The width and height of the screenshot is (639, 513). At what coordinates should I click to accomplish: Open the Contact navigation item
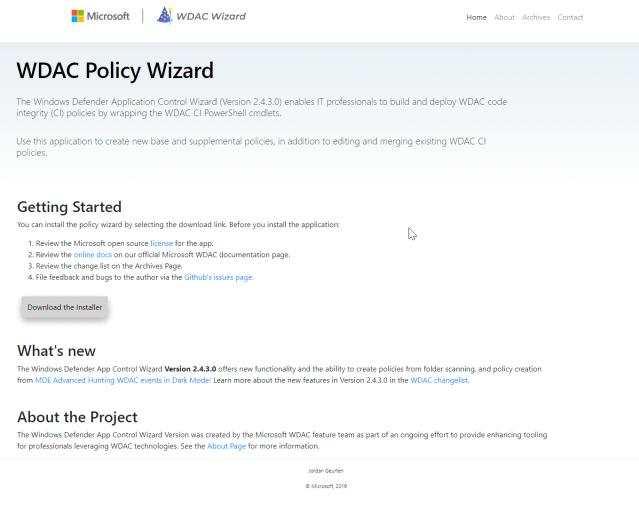pos(570,17)
